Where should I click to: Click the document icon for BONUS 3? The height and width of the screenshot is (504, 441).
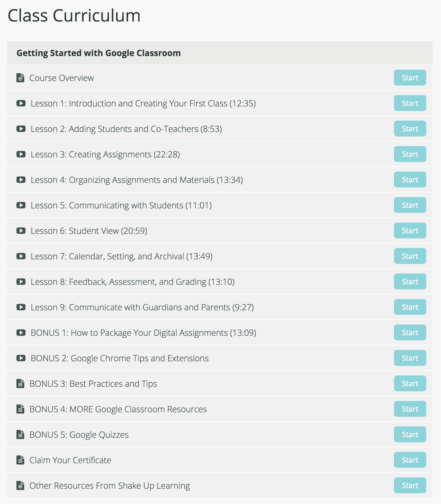[x=20, y=383]
